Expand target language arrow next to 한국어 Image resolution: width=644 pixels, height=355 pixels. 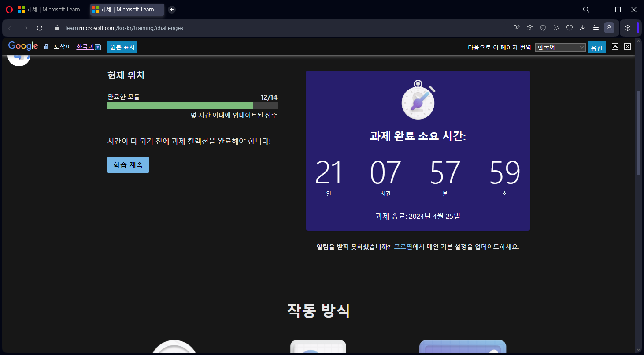point(98,47)
